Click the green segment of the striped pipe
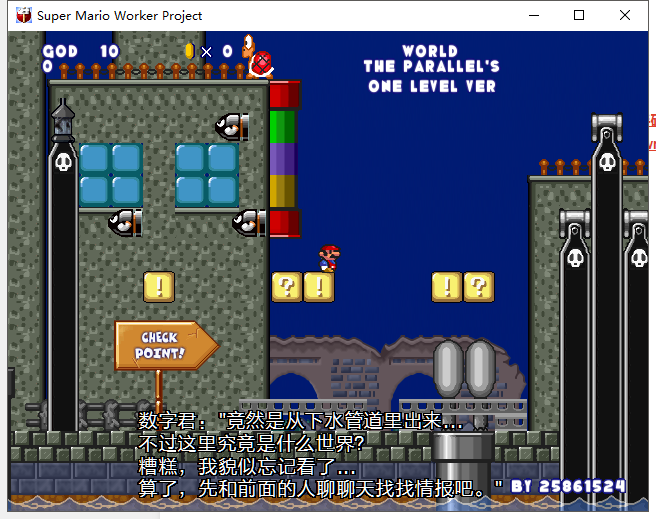This screenshot has width=656, height=519. point(283,127)
